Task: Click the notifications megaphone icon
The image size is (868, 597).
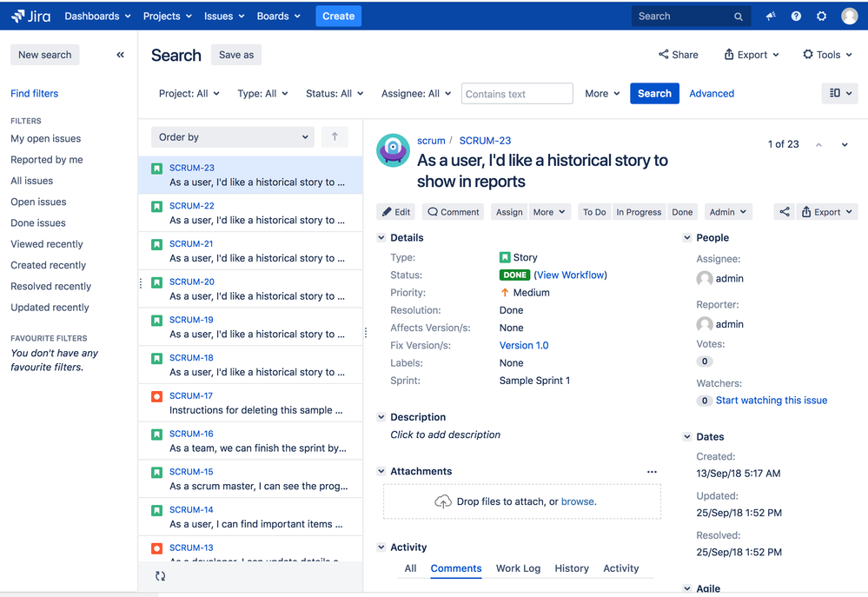Action: [771, 16]
